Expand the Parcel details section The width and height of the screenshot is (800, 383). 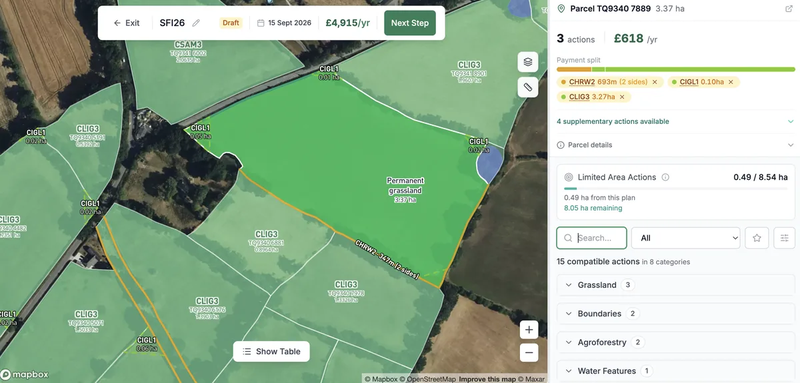[675, 145]
